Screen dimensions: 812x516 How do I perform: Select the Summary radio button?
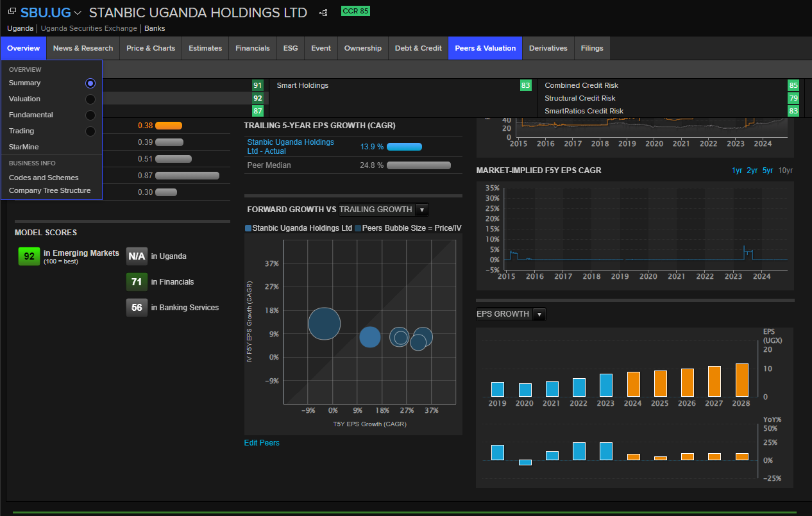(90, 83)
